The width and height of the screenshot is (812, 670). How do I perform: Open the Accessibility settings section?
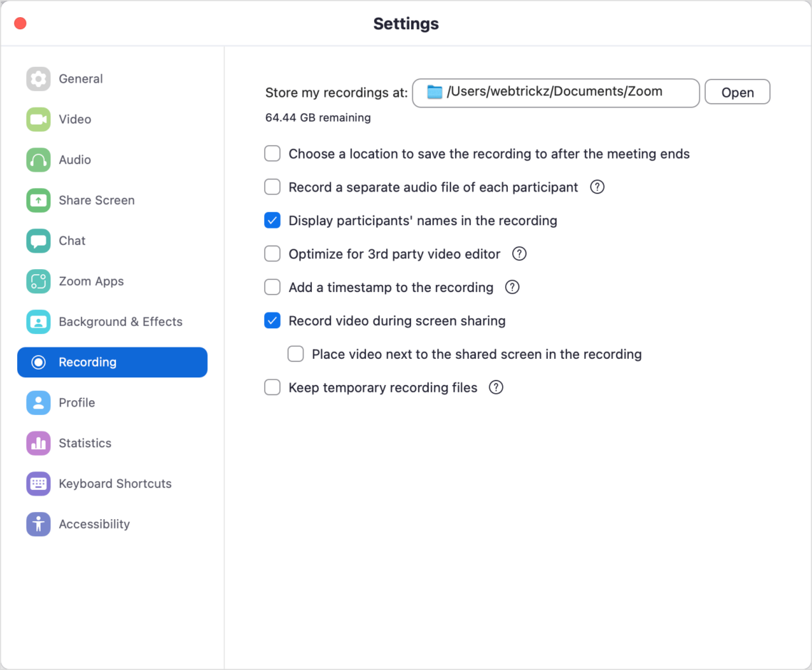pyautogui.click(x=94, y=524)
